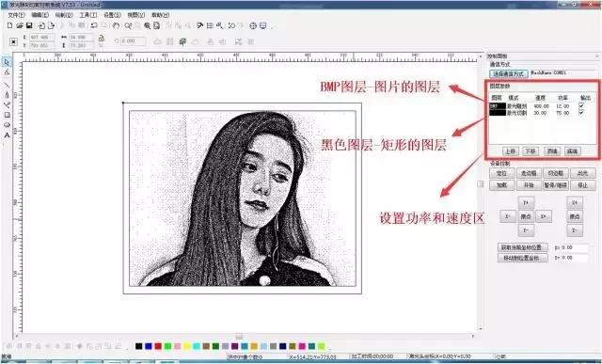Open the 绘制(D) menu
This screenshot has width=602, height=364.
[x=64, y=15]
